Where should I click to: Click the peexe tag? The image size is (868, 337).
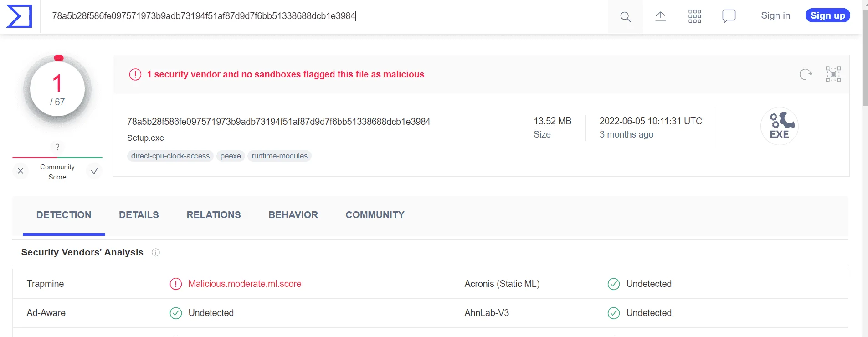pos(231,156)
